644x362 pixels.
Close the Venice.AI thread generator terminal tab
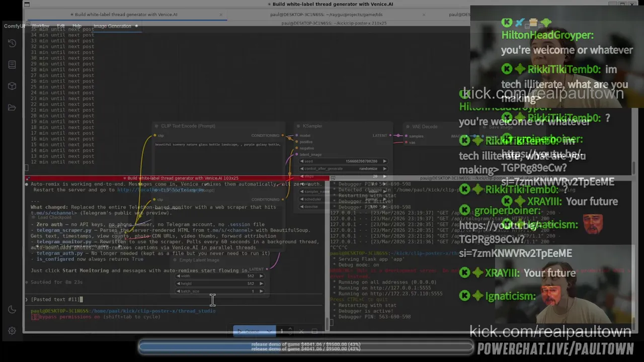[x=221, y=15]
